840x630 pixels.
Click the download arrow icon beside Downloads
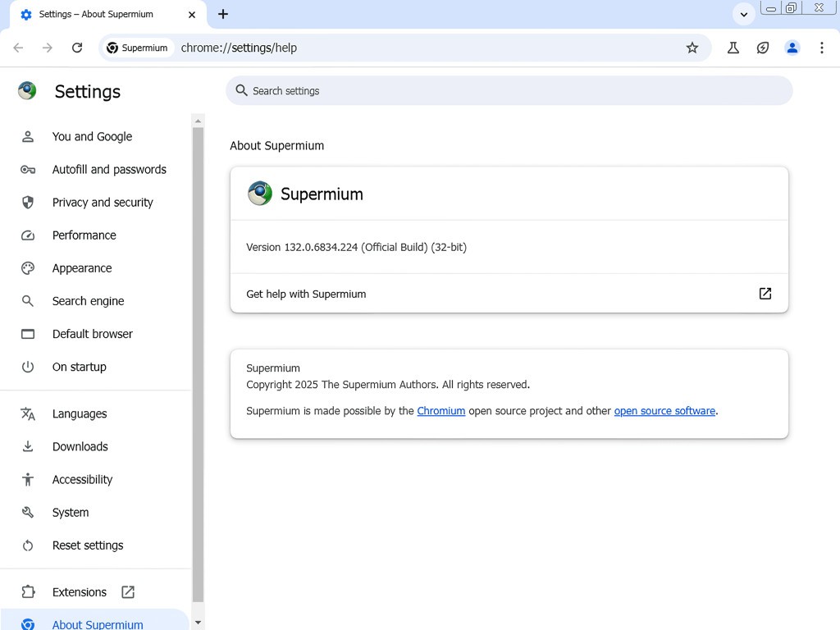[x=28, y=446]
